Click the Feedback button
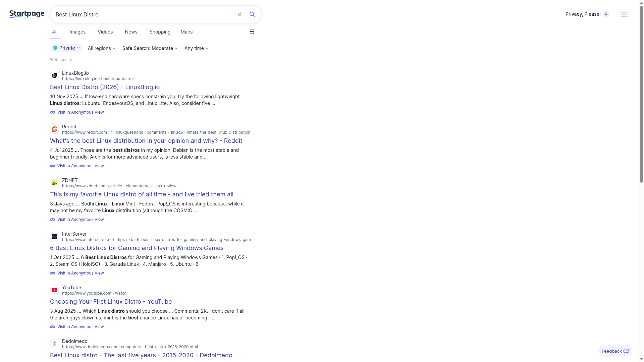The height and width of the screenshot is (362, 644). tap(615, 351)
